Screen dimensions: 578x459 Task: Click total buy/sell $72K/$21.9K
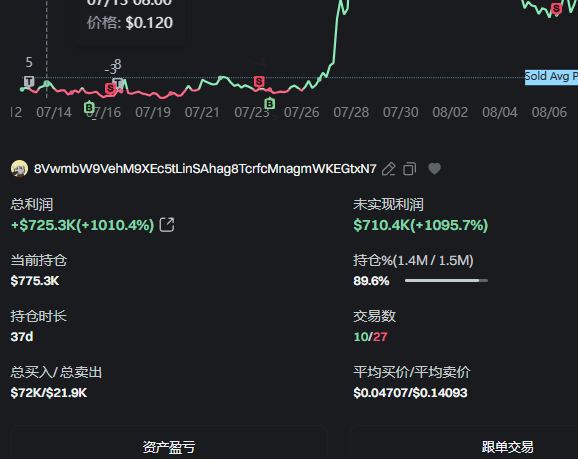49,393
